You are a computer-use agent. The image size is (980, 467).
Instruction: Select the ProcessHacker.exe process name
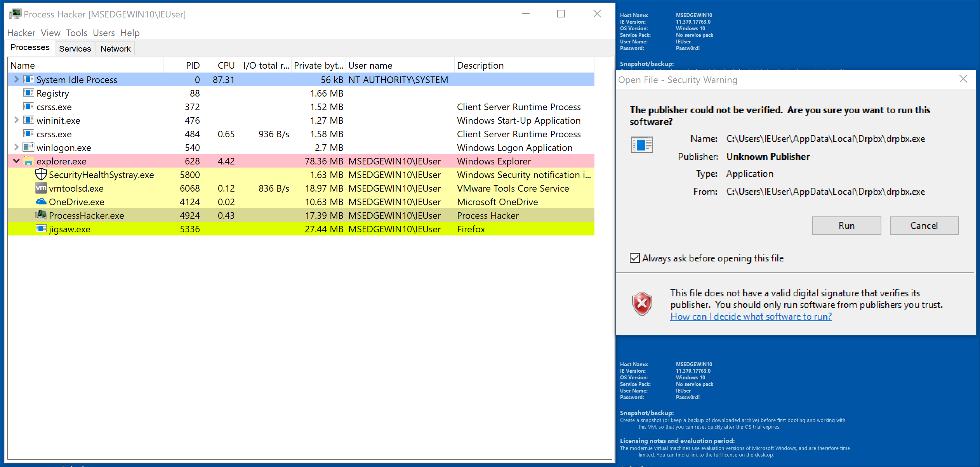pyautogui.click(x=87, y=216)
